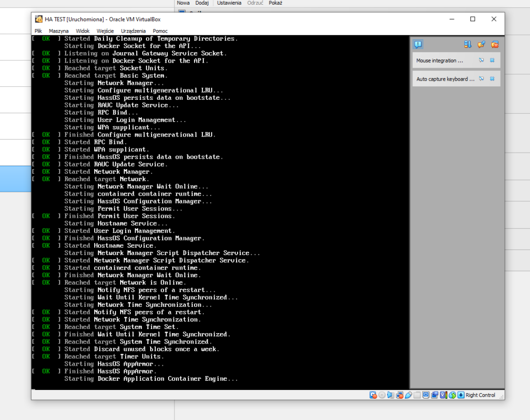Toggle notification sort order icon
This screenshot has height=420, width=530.
(468, 44)
